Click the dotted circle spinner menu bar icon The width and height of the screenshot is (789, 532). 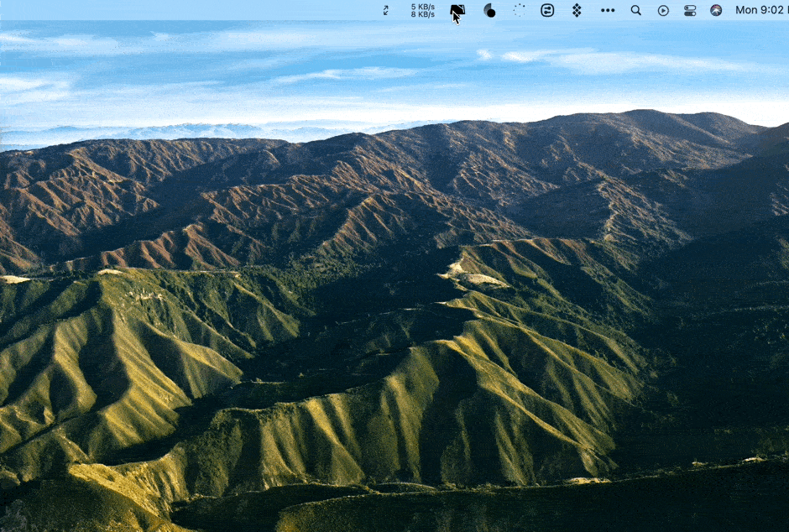[520, 10]
